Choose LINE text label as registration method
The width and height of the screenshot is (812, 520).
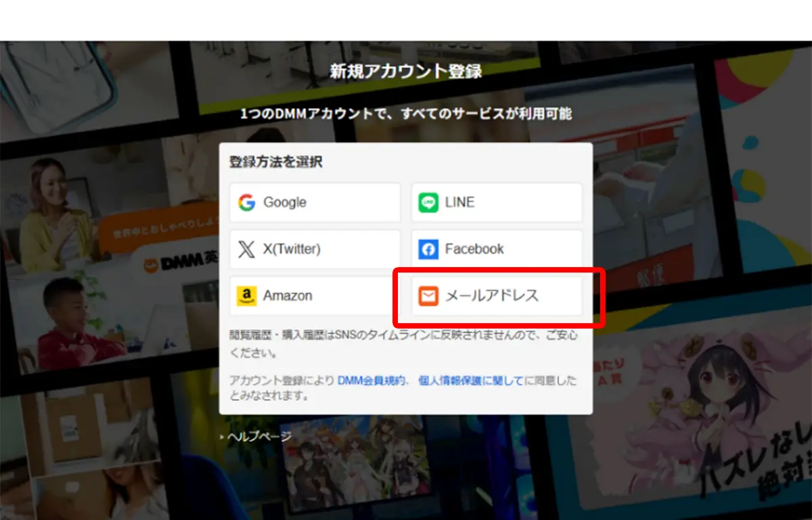459,203
